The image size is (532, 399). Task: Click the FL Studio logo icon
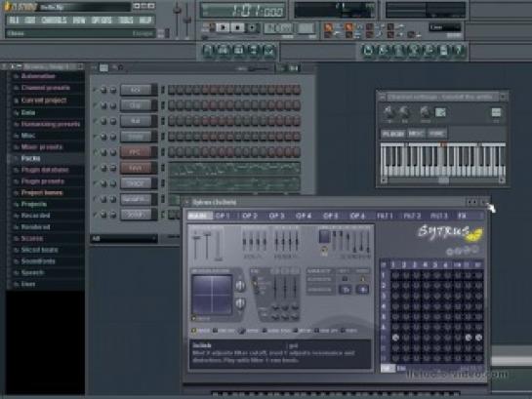9,6
